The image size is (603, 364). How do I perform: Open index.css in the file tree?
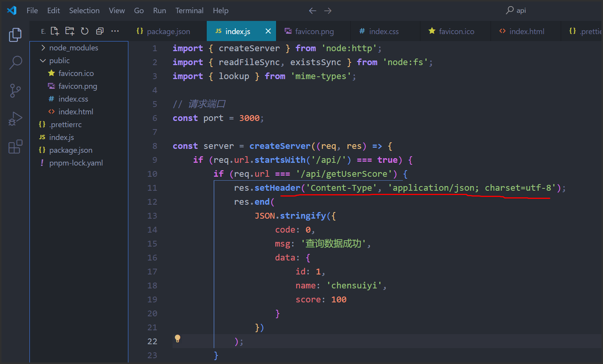[x=79, y=99]
